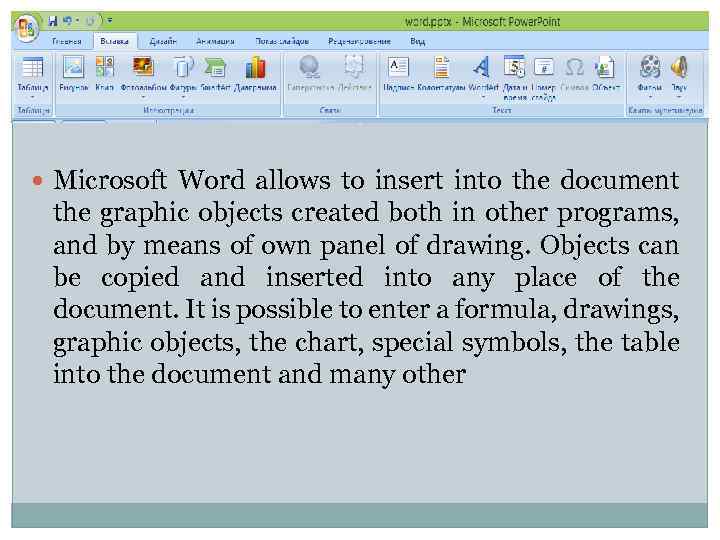Click the Фильм (Movie) film reel icon
This screenshot has height=540, width=720.
(650, 68)
